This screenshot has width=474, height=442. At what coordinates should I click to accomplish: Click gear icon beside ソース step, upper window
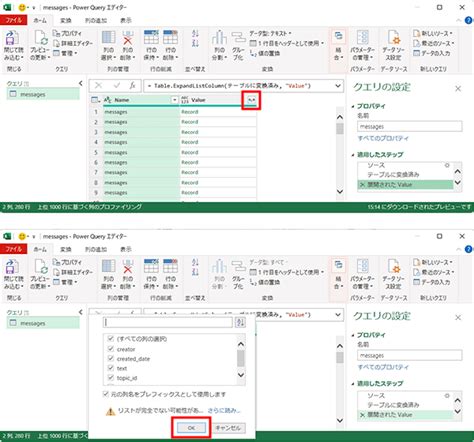[x=447, y=165]
